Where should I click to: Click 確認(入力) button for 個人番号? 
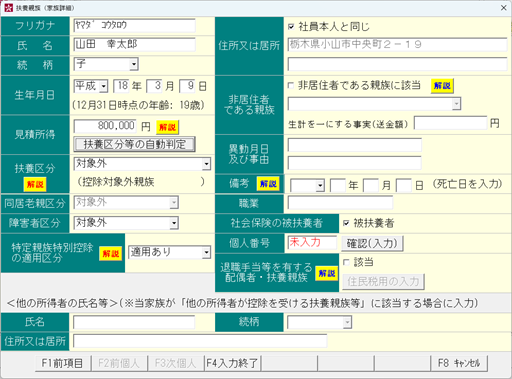tap(372, 243)
